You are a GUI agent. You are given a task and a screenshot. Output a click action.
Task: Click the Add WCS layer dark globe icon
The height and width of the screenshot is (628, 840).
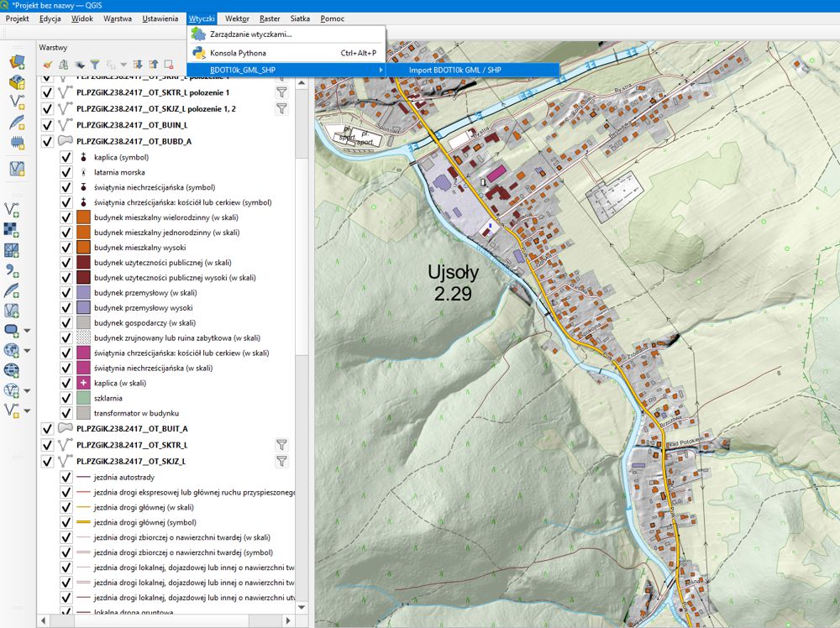[12, 370]
